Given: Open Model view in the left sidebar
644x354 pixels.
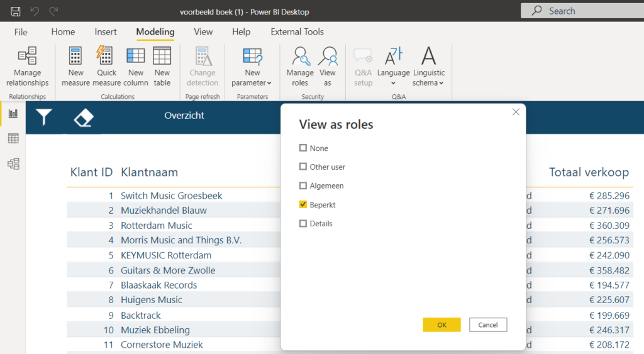Looking at the screenshot, I should point(13,163).
